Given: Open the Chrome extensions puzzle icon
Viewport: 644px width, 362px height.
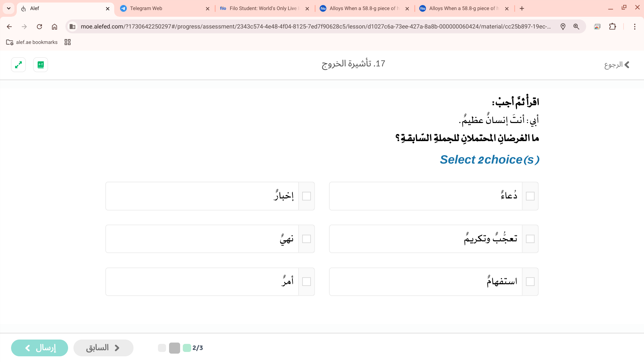Looking at the screenshot, I should click(612, 26).
